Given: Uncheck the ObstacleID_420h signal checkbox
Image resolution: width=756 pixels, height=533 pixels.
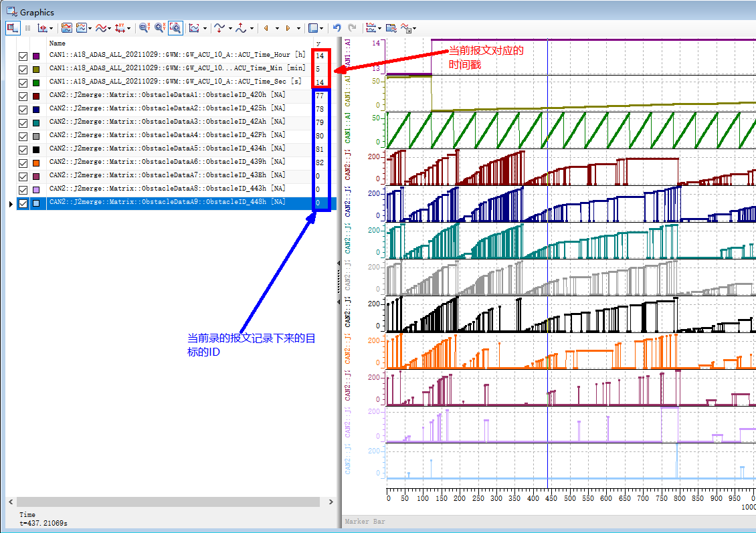Looking at the screenshot, I should 23,96.
